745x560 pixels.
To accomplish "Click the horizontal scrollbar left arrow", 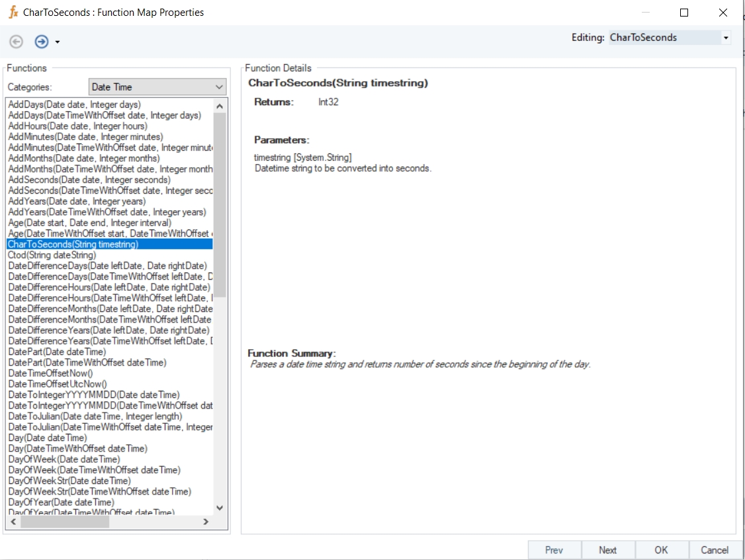I will (x=13, y=522).
